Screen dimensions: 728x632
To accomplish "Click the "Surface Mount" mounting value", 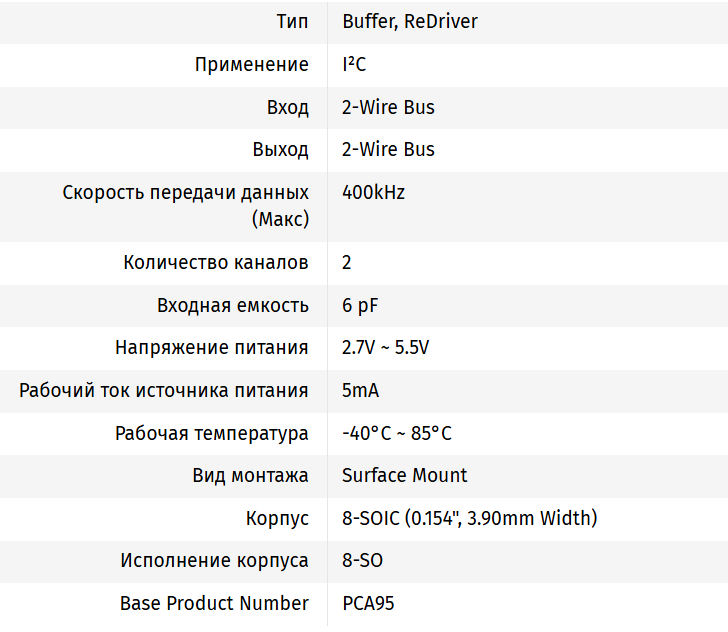I will tap(404, 475).
